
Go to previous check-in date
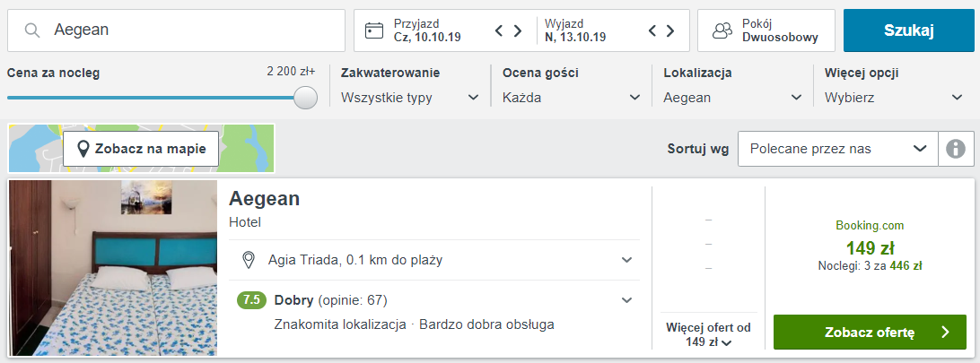pyautogui.click(x=499, y=30)
